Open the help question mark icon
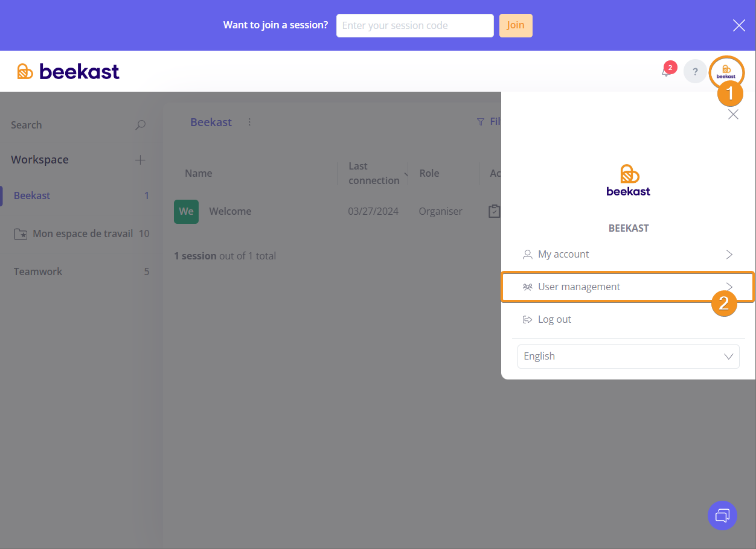 click(x=695, y=71)
